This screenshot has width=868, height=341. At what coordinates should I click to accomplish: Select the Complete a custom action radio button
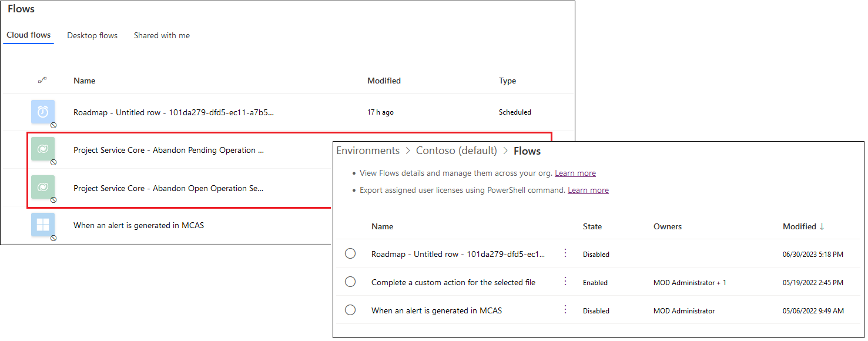[350, 282]
